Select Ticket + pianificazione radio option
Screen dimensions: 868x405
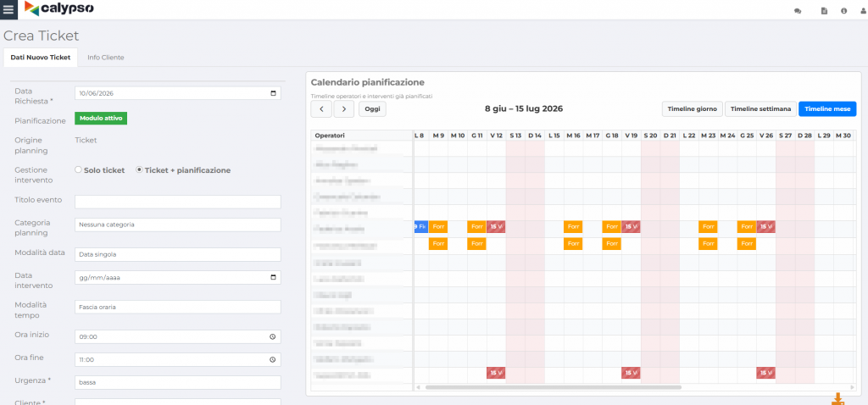139,170
